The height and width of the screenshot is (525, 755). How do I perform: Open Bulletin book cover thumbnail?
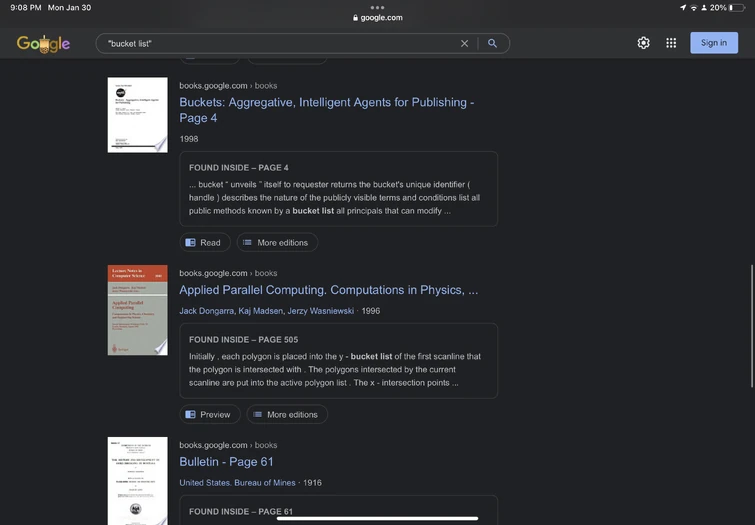[138, 481]
